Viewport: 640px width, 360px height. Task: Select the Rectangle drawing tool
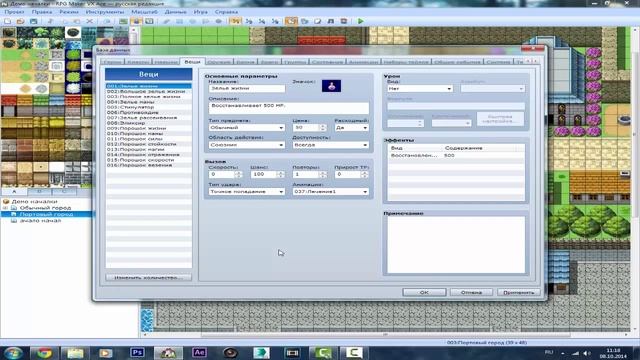pos(180,21)
